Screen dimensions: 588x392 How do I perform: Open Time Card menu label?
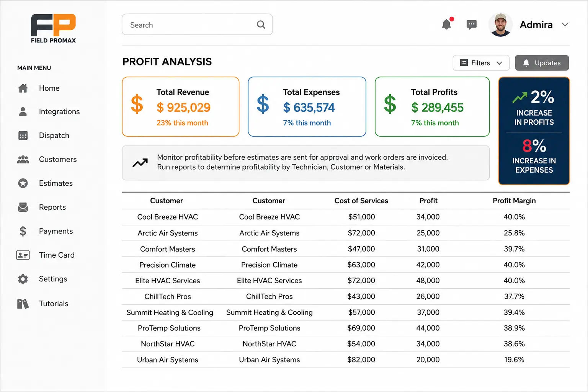(57, 255)
